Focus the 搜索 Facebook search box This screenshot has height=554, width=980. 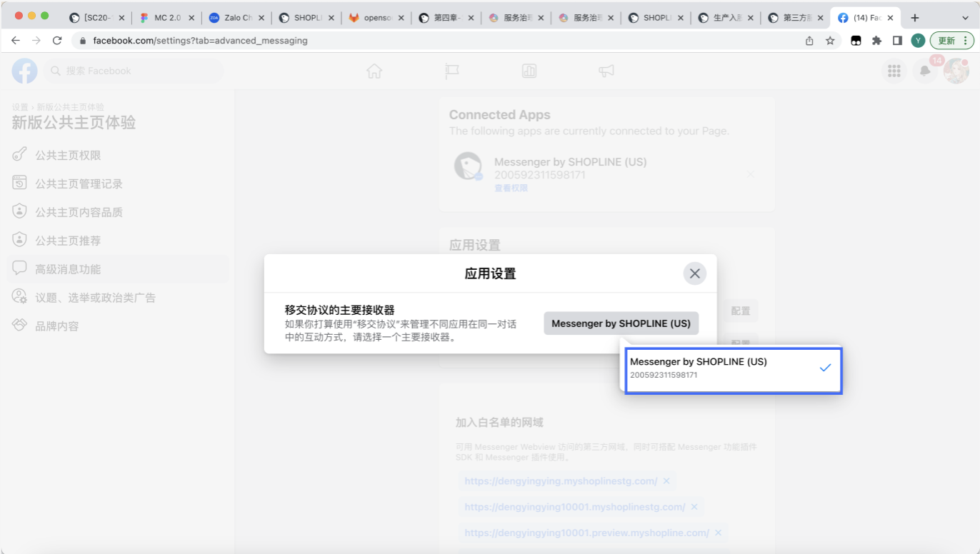(x=134, y=71)
